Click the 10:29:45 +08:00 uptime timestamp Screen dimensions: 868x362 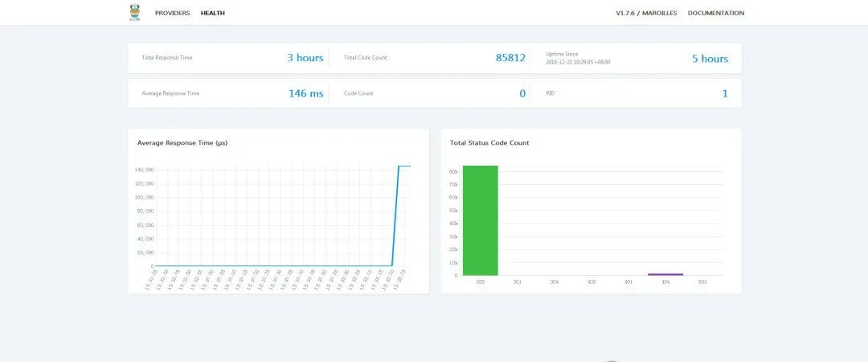pyautogui.click(x=592, y=62)
